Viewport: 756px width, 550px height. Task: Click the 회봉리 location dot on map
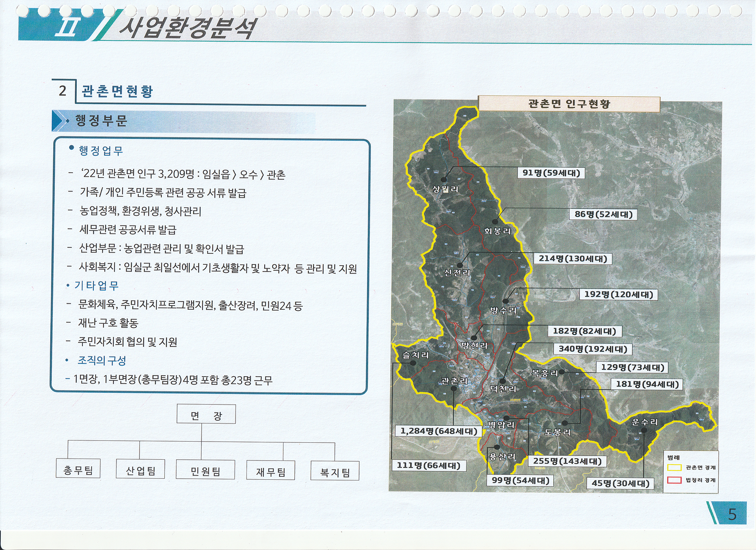point(495,222)
